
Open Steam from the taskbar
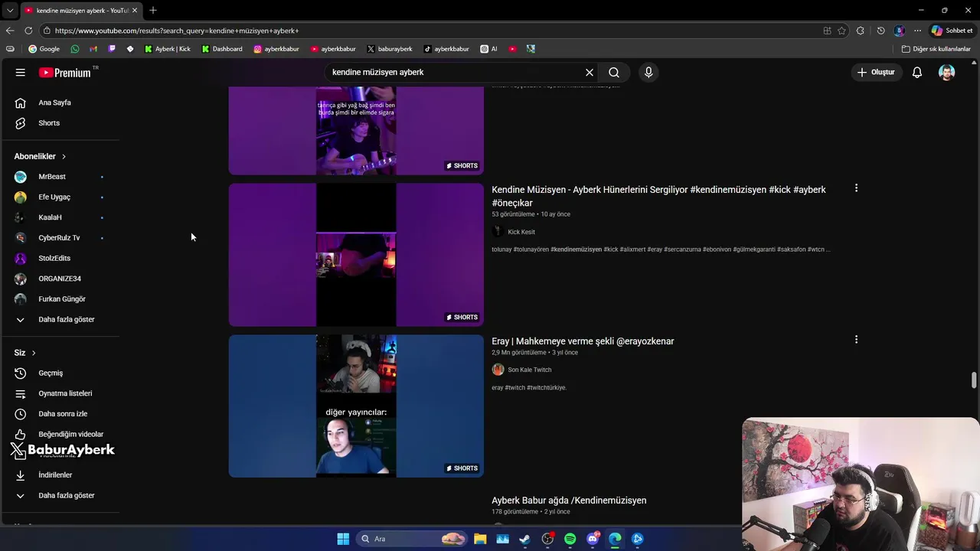pos(524,539)
